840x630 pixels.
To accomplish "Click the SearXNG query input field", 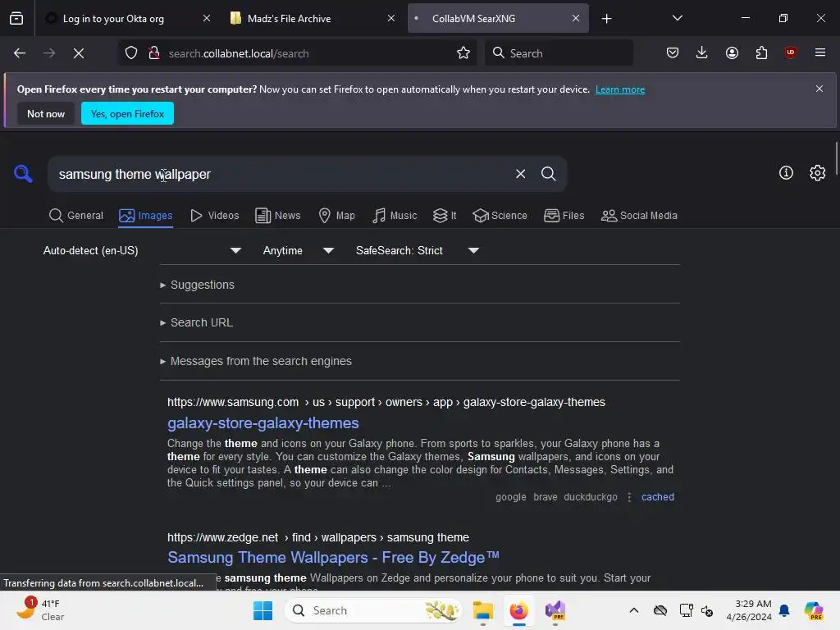I will (282, 174).
